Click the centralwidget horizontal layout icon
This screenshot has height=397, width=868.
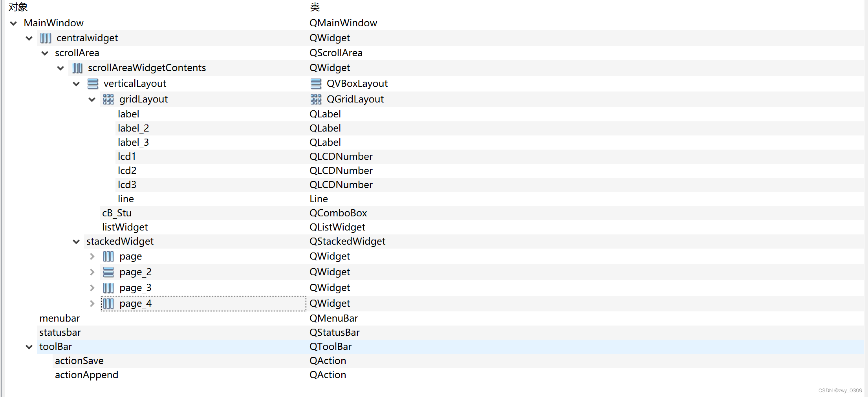click(x=46, y=38)
